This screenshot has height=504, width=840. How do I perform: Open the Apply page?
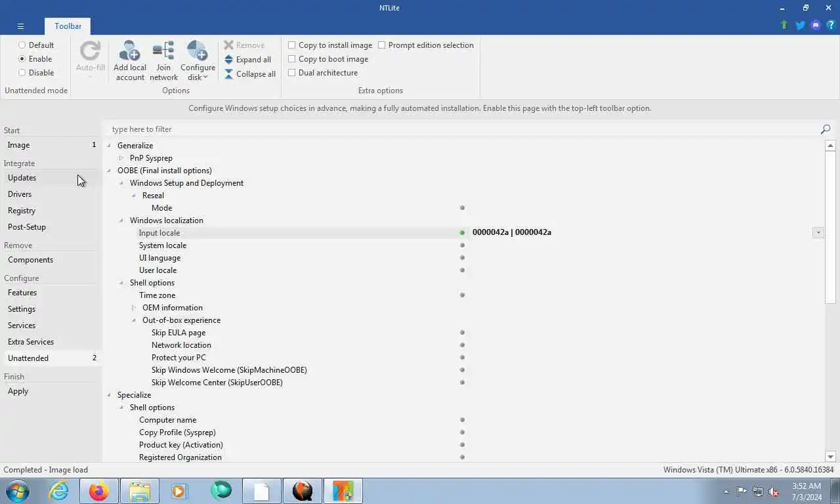pyautogui.click(x=51, y=391)
